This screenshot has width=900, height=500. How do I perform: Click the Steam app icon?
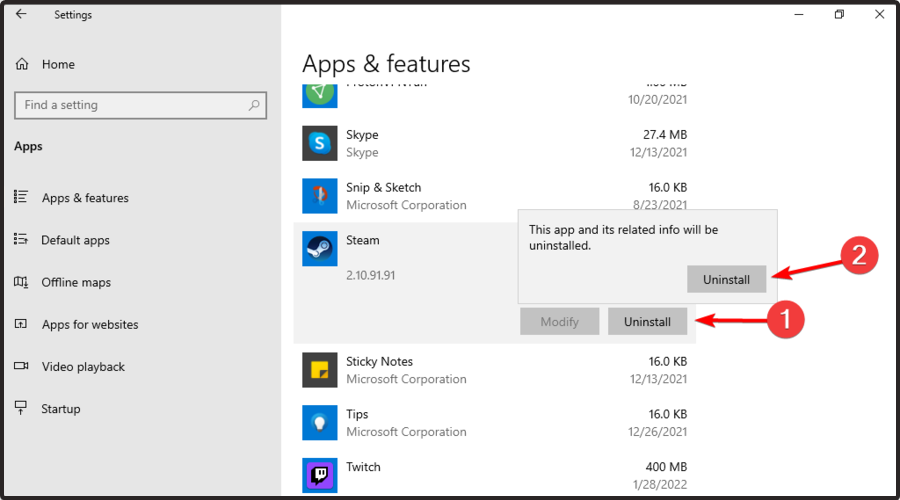coord(320,249)
